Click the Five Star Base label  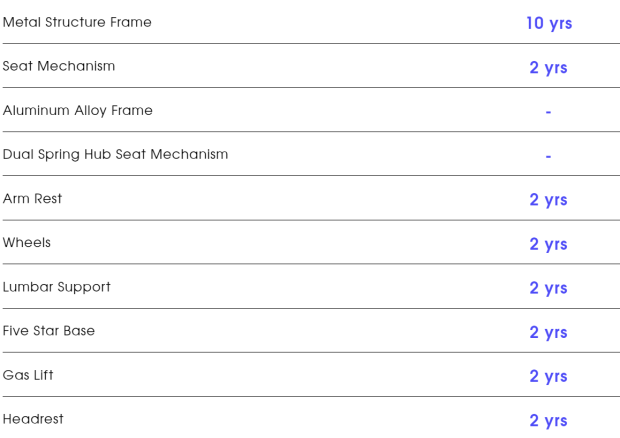pos(49,331)
